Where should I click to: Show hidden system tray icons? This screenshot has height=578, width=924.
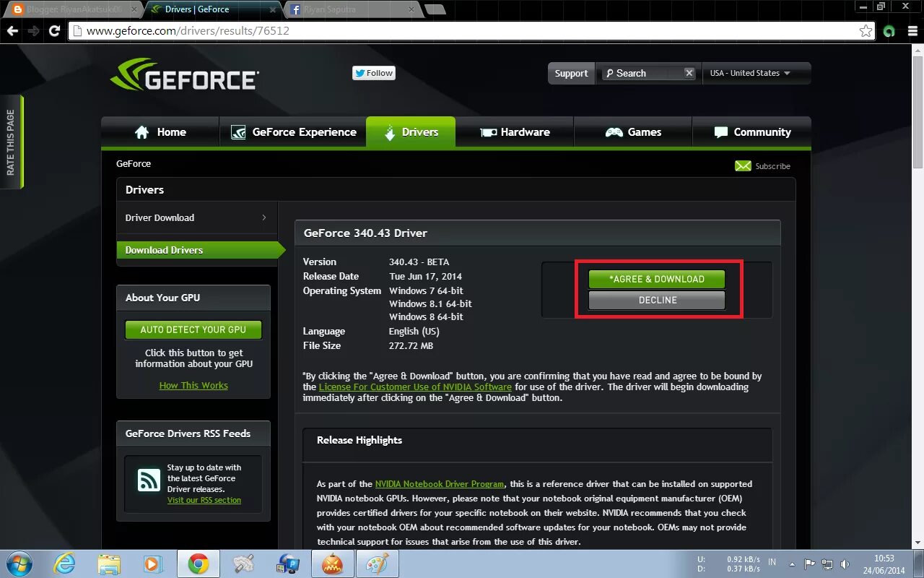pos(792,564)
